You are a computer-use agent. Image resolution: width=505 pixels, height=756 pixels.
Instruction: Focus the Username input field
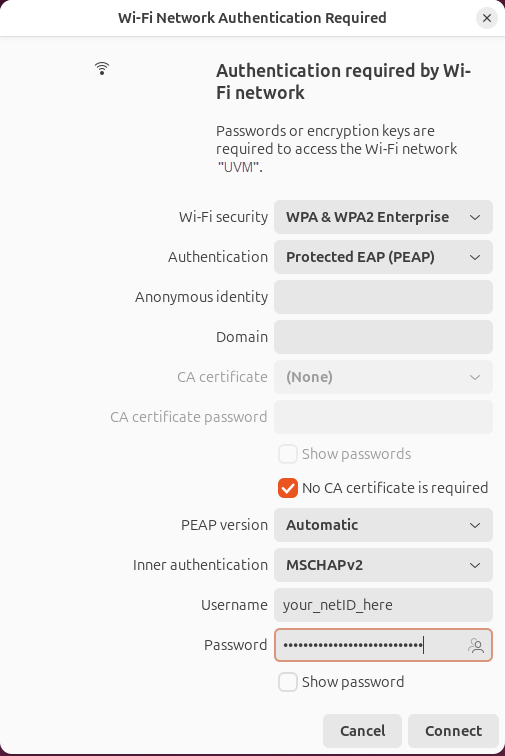coord(383,605)
